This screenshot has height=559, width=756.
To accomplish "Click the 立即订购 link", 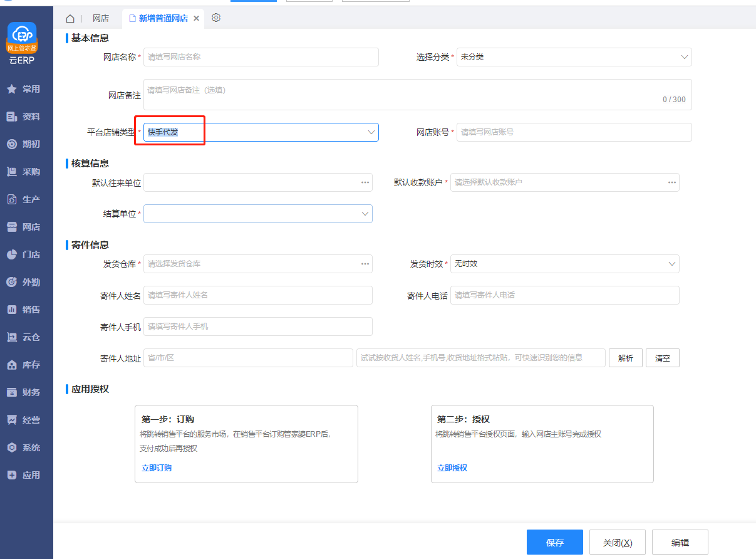I will (157, 468).
